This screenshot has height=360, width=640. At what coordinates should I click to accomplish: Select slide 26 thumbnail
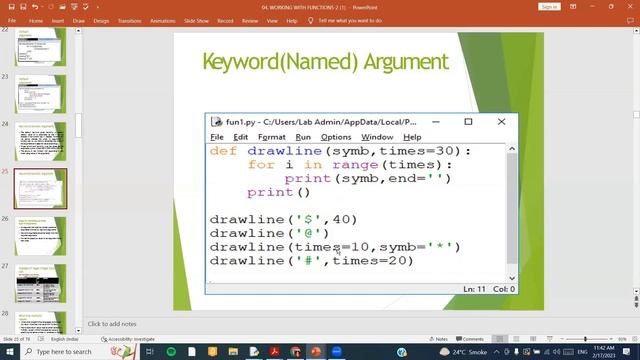click(40, 236)
